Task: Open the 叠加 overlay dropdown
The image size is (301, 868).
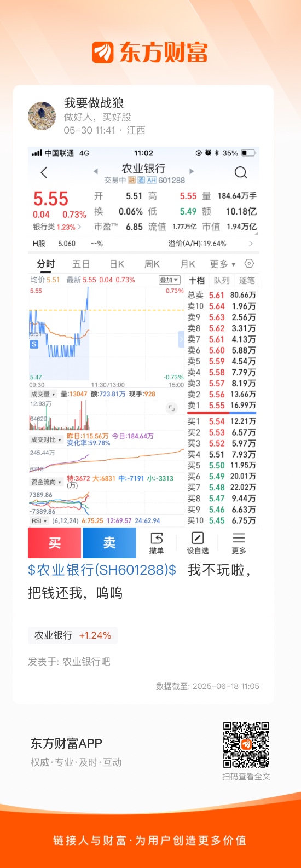Action: click(x=169, y=280)
